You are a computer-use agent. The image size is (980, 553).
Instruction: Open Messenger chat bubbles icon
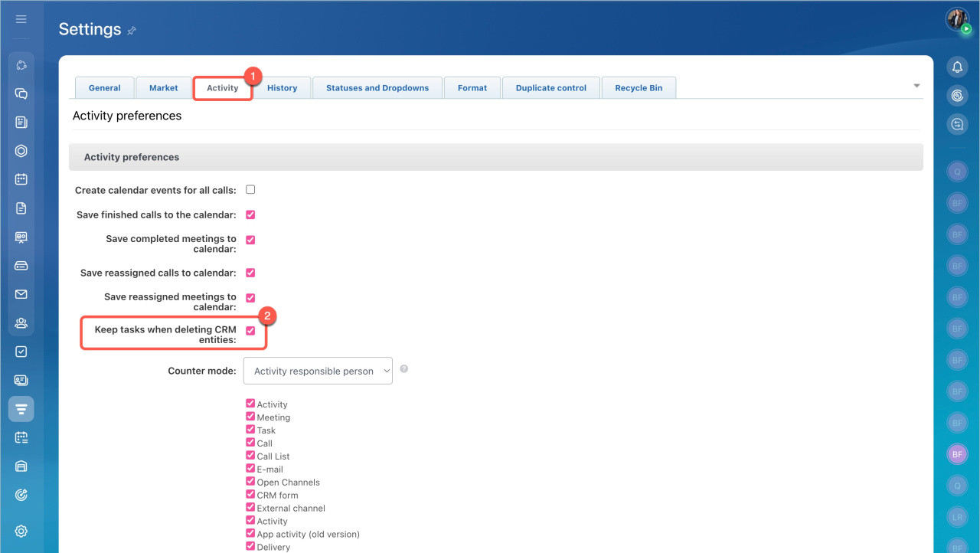tap(21, 93)
